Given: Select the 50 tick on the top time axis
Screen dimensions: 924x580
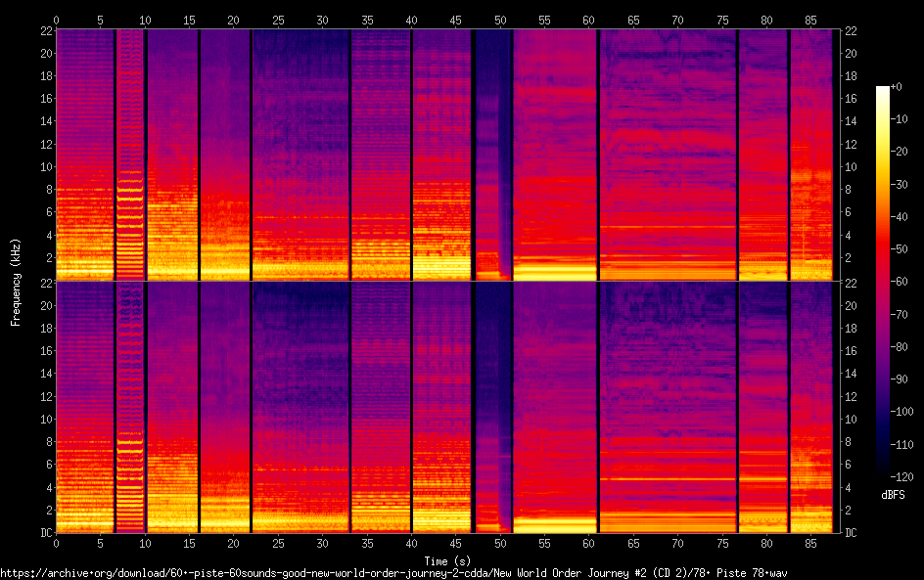Looking at the screenshot, I should [501, 20].
